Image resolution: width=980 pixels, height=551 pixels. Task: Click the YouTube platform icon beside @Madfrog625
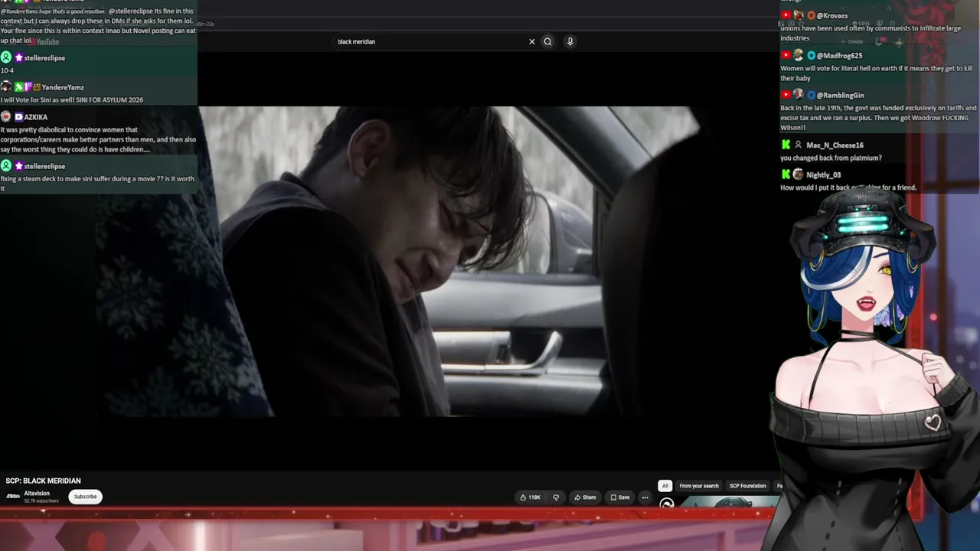pos(786,55)
